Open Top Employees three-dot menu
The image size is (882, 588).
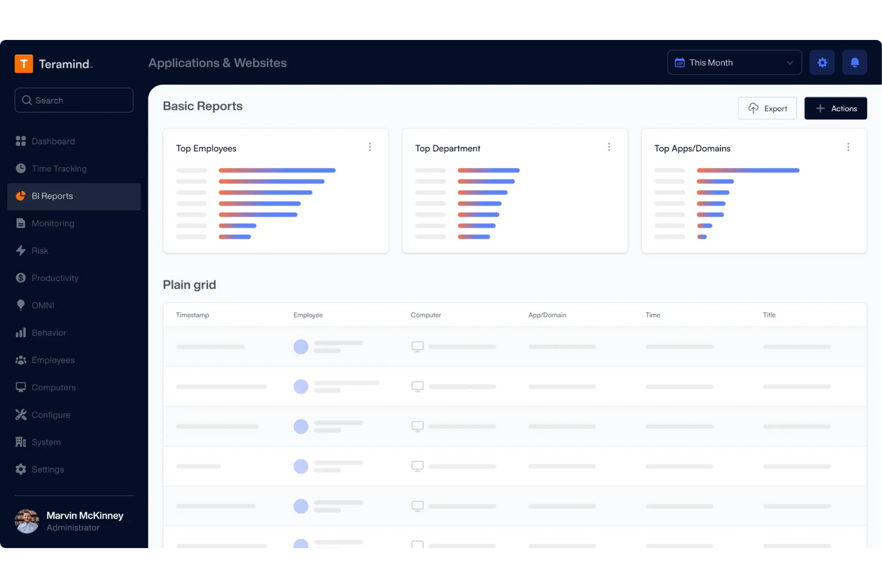tap(370, 147)
